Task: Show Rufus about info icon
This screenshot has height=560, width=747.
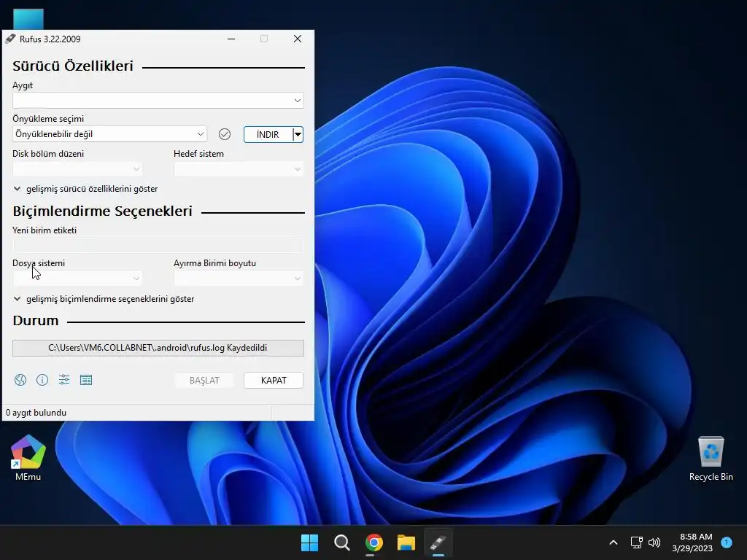Action: tap(42, 379)
